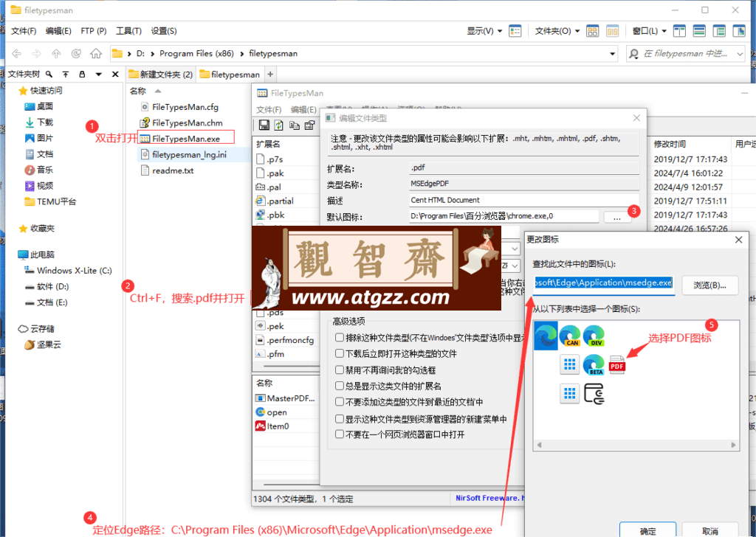Select the Edge BETA icon

[594, 364]
